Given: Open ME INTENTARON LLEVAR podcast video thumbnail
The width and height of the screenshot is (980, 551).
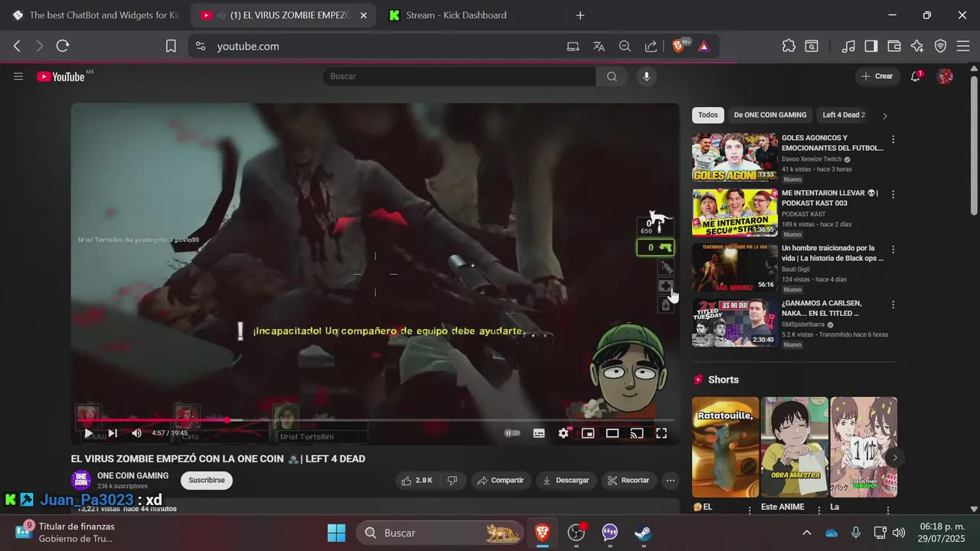Looking at the screenshot, I should tap(735, 212).
